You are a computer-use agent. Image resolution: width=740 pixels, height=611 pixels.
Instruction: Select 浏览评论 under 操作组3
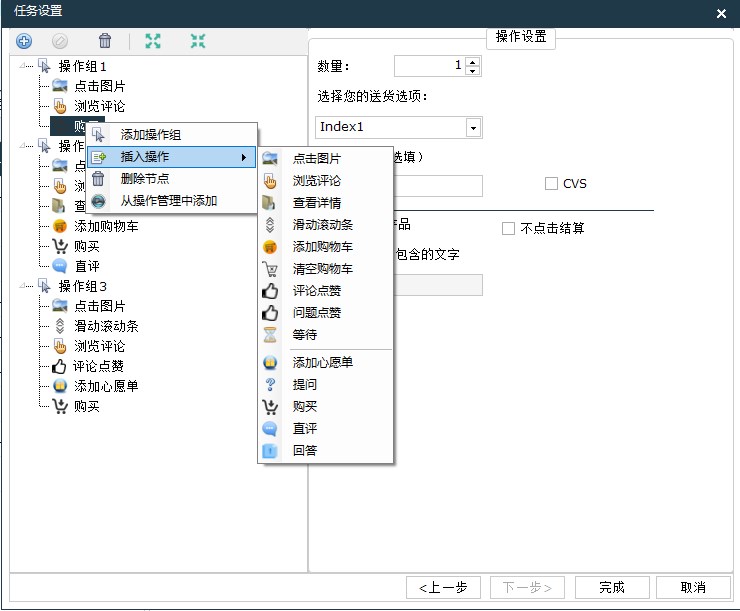click(x=100, y=346)
